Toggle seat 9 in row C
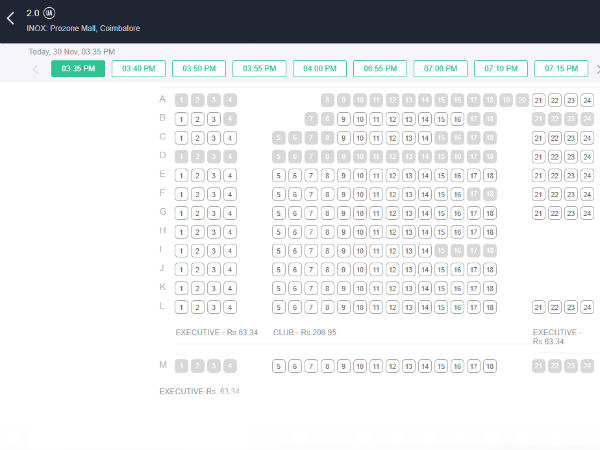 tap(343, 138)
